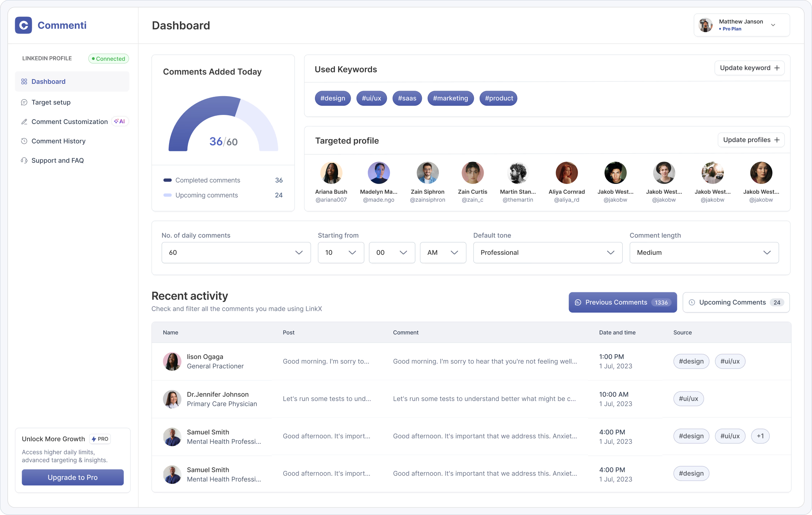Click the Target setup chat icon

point(24,102)
